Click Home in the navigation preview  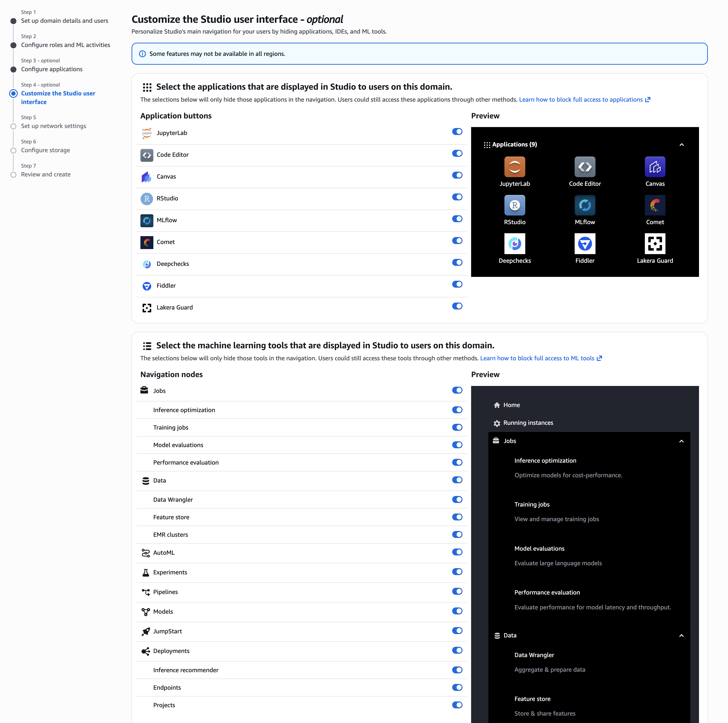(x=511, y=405)
